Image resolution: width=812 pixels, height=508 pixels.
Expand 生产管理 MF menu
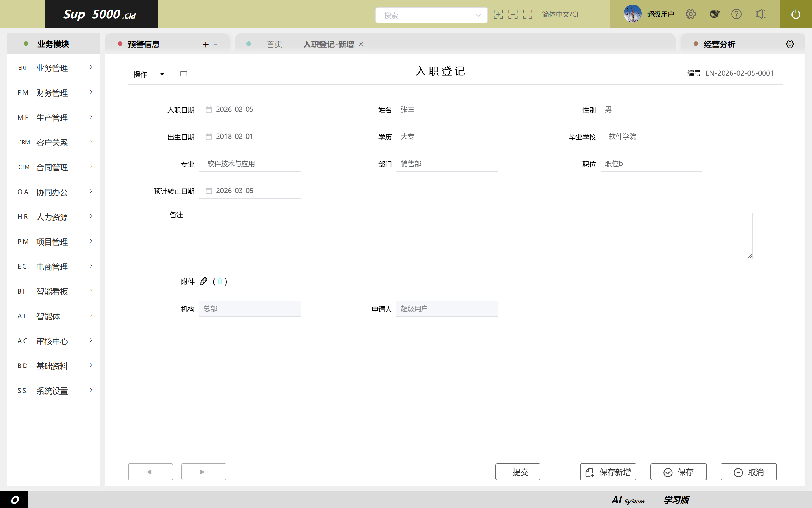pyautogui.click(x=53, y=118)
